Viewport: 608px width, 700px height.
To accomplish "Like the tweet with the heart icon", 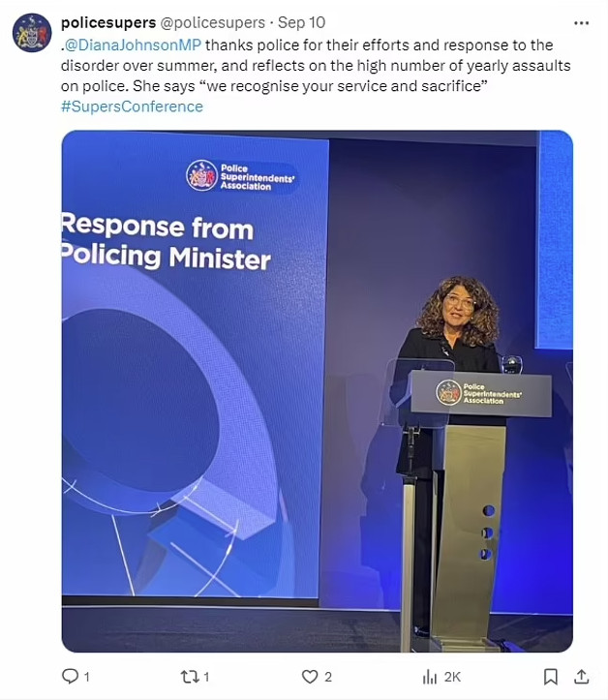I will (310, 676).
